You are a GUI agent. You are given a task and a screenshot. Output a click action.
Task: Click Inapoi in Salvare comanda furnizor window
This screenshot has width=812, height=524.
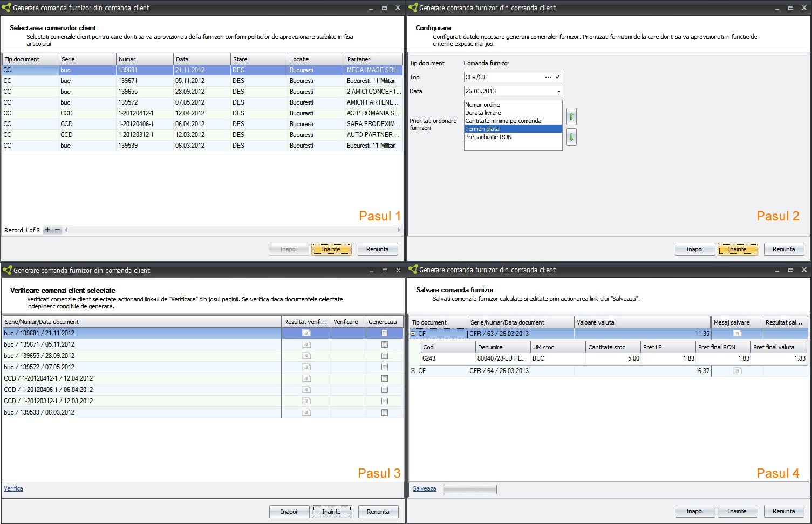(695, 511)
